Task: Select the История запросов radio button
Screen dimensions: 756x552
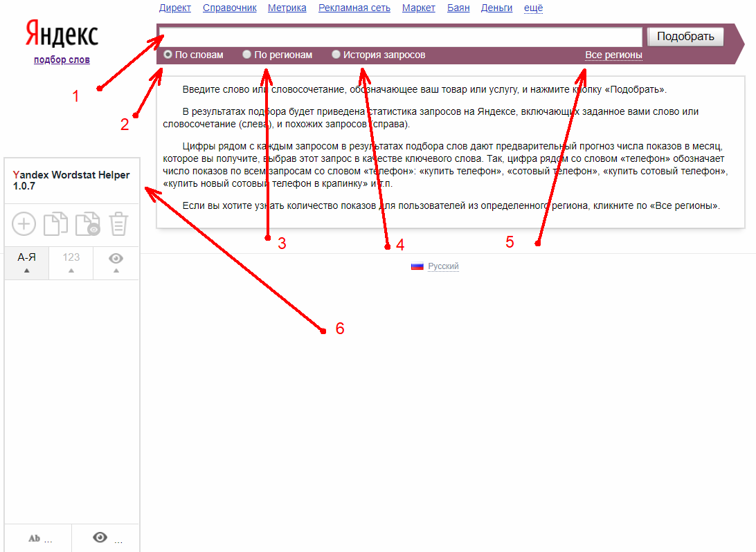Action: pos(336,55)
